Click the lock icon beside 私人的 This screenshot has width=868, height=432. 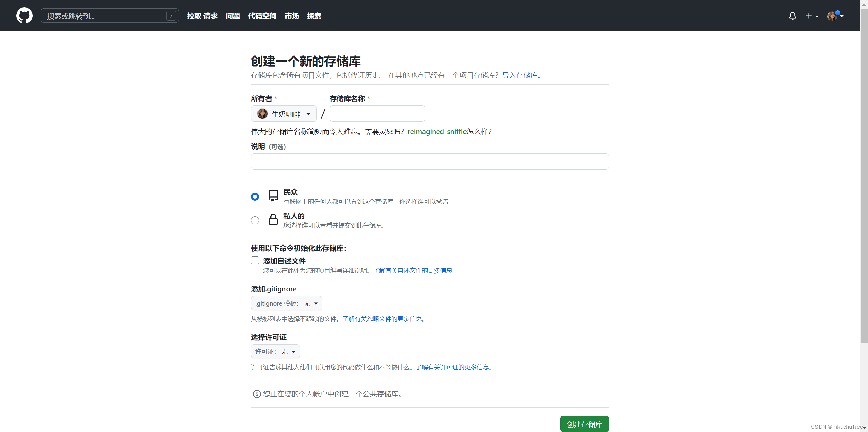(273, 220)
